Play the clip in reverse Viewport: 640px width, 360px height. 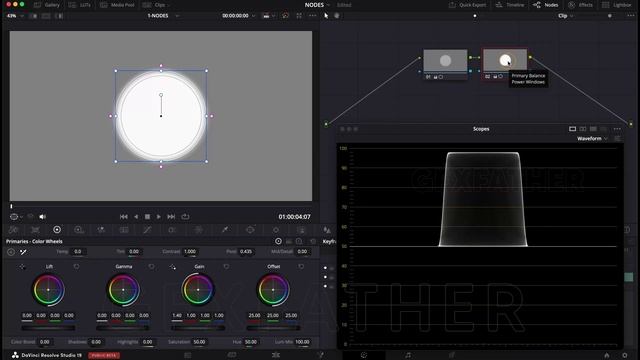(x=136, y=217)
